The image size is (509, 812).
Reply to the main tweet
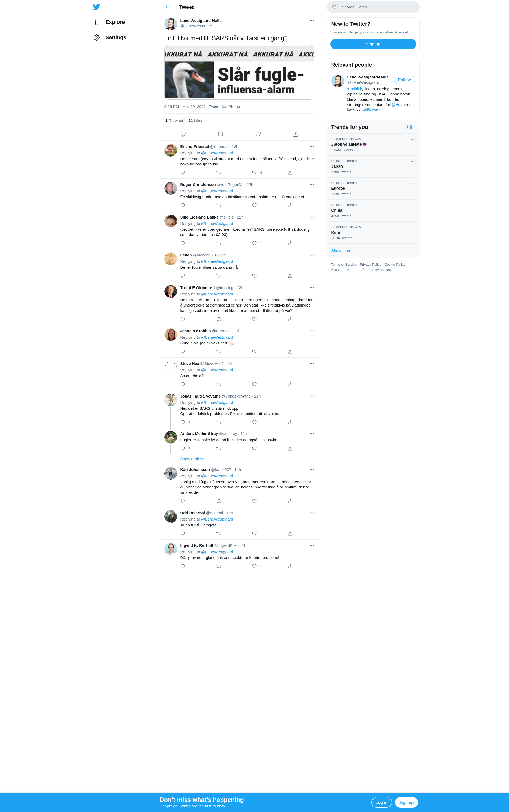183,134
